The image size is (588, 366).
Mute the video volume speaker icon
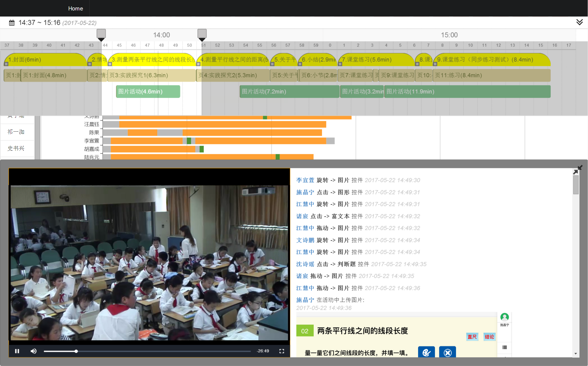(x=34, y=351)
